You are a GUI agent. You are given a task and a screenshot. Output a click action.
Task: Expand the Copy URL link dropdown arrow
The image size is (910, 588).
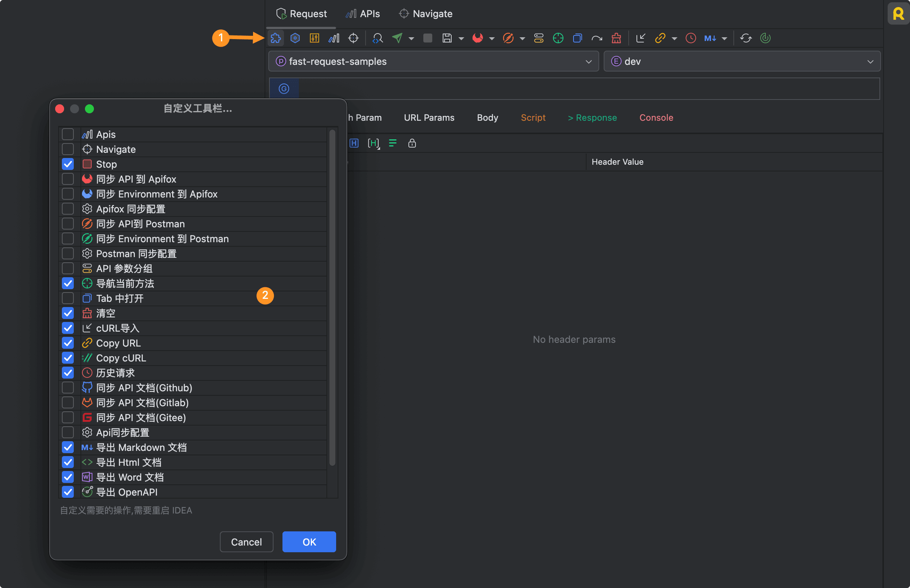[674, 38]
